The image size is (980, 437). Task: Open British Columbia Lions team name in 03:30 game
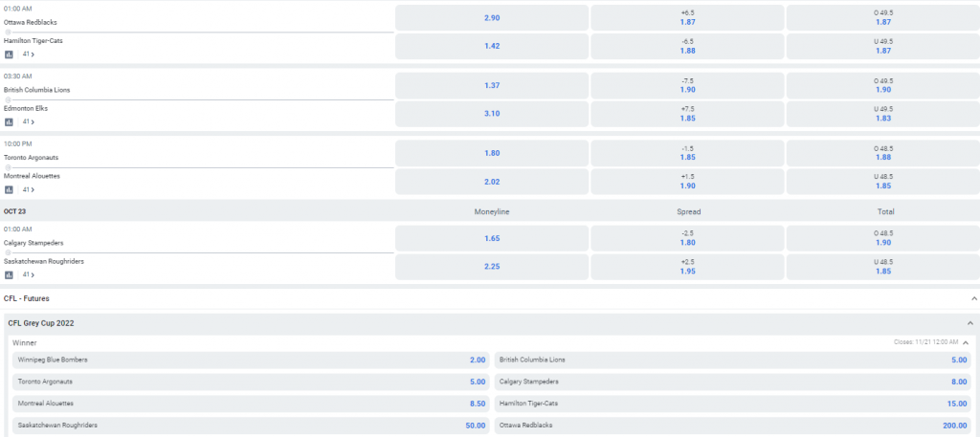(x=37, y=90)
